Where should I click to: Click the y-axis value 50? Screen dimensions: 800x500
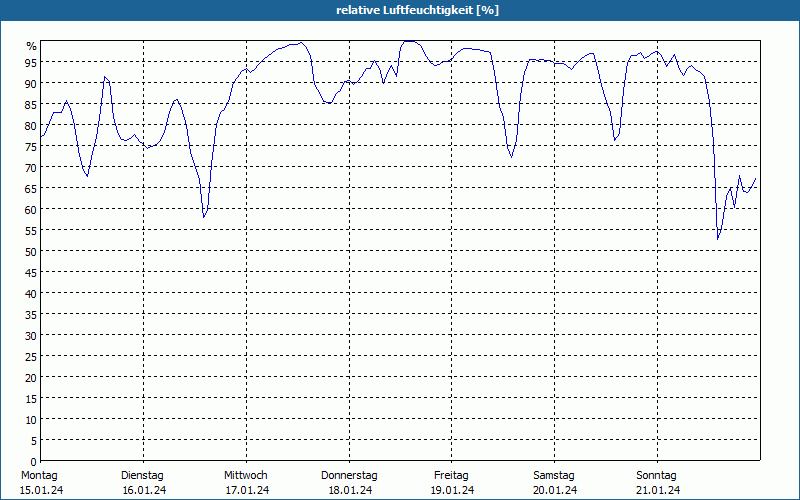click(31, 251)
